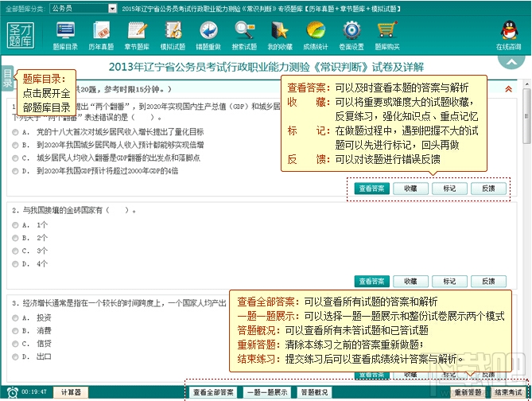Click 查看答案 for question 2
Image resolution: width=532 pixels, height=401 pixels.
pos(372,281)
